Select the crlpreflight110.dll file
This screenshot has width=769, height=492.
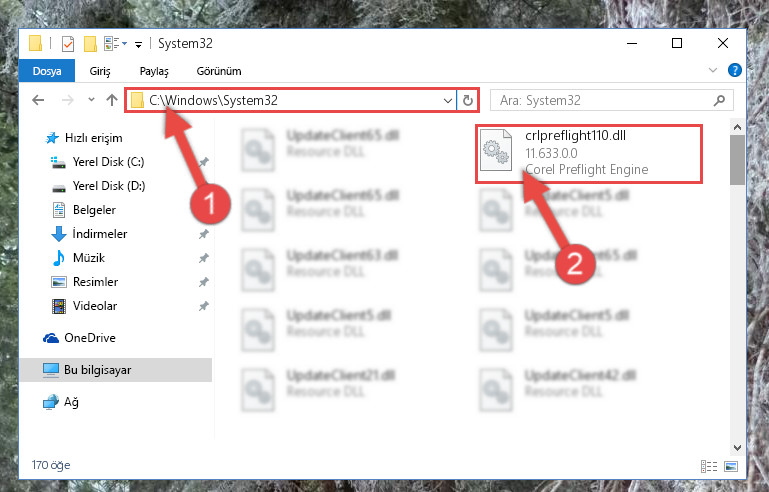tap(589, 154)
